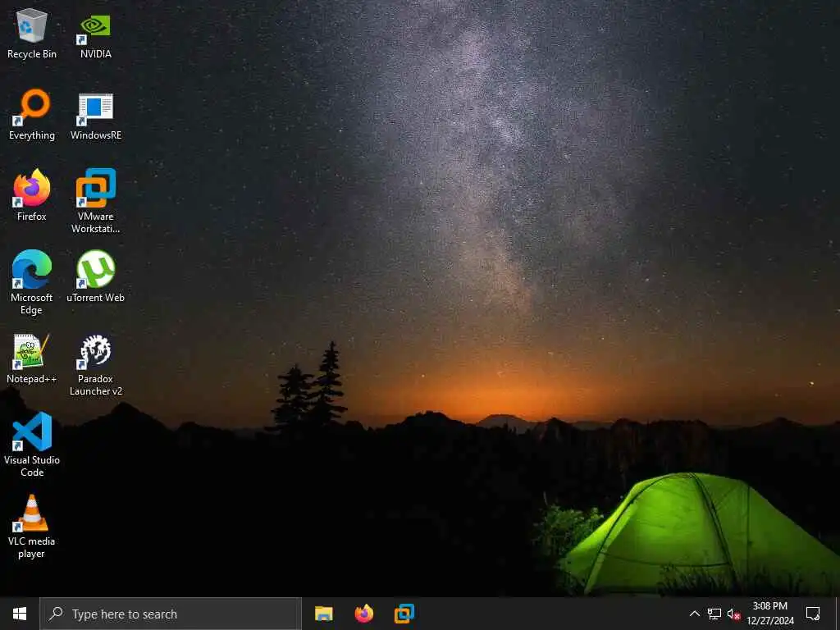The image size is (840, 630).
Task: Select the Paradox Launcher v2 shortcut
Action: (95, 365)
